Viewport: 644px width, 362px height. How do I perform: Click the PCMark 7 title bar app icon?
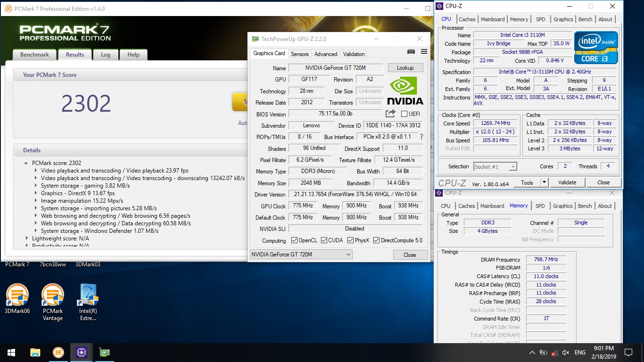point(8,8)
